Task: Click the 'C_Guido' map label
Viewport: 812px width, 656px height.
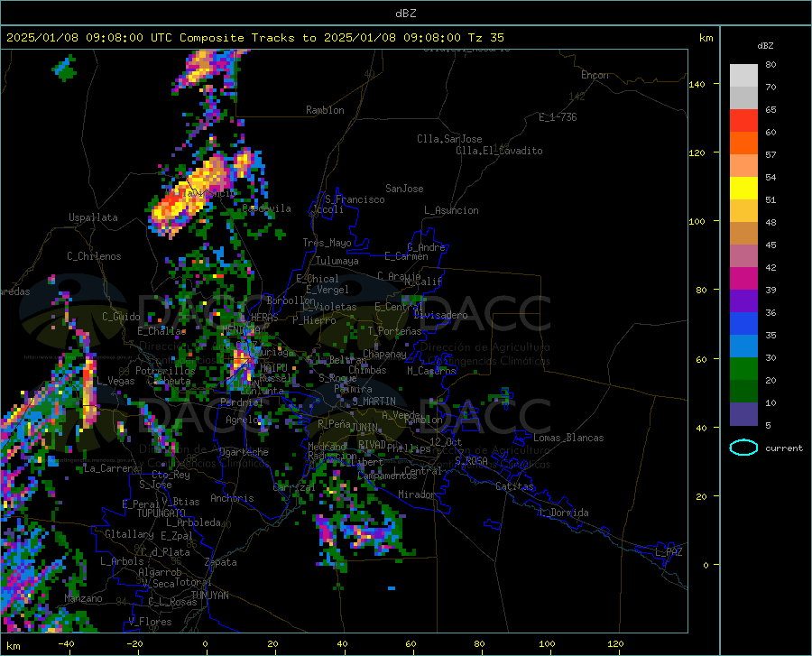Action: pos(121,317)
